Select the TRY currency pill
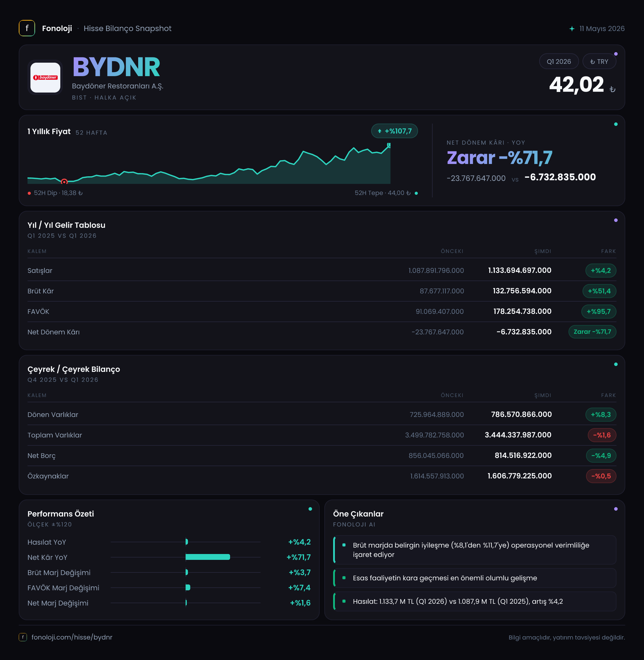The image size is (644, 660). 599,61
